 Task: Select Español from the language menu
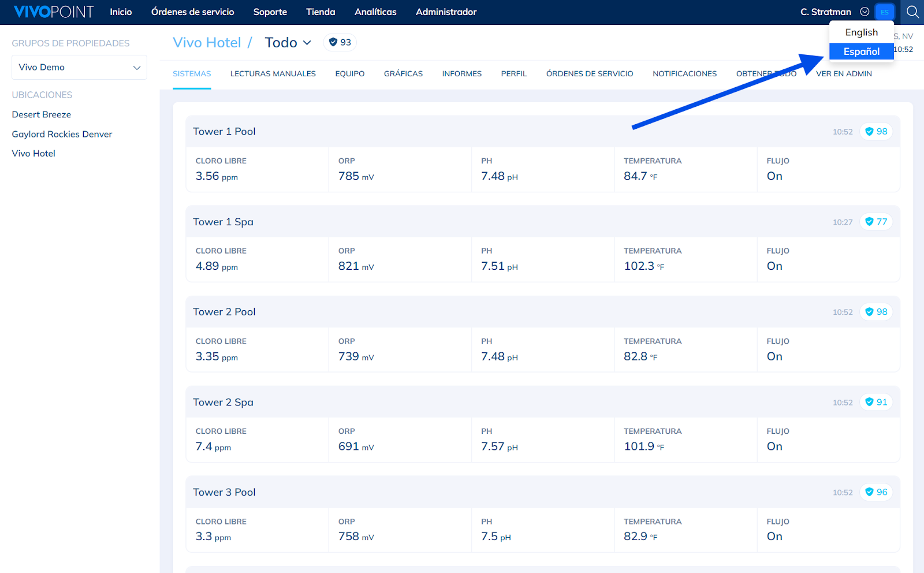(x=862, y=51)
